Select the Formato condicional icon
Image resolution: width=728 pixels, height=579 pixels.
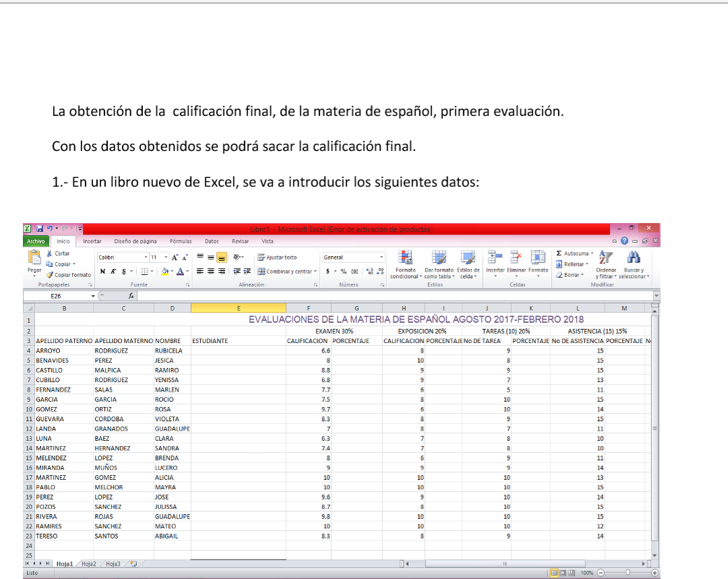coord(404,258)
